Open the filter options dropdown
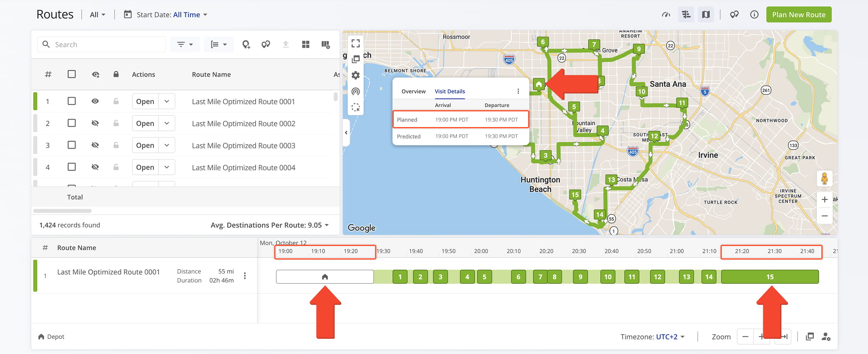This screenshot has width=868, height=354. (185, 44)
